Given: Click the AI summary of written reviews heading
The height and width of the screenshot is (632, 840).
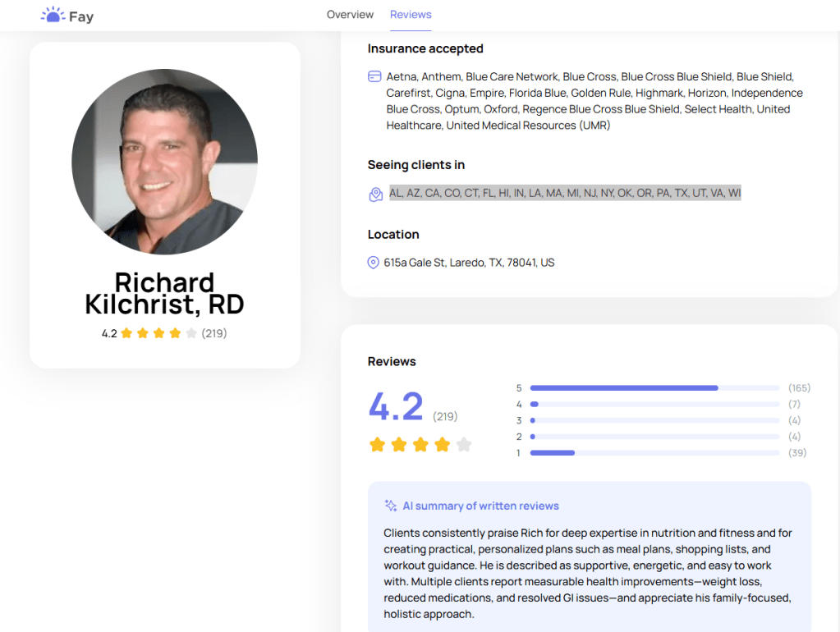Looking at the screenshot, I should click(x=480, y=506).
